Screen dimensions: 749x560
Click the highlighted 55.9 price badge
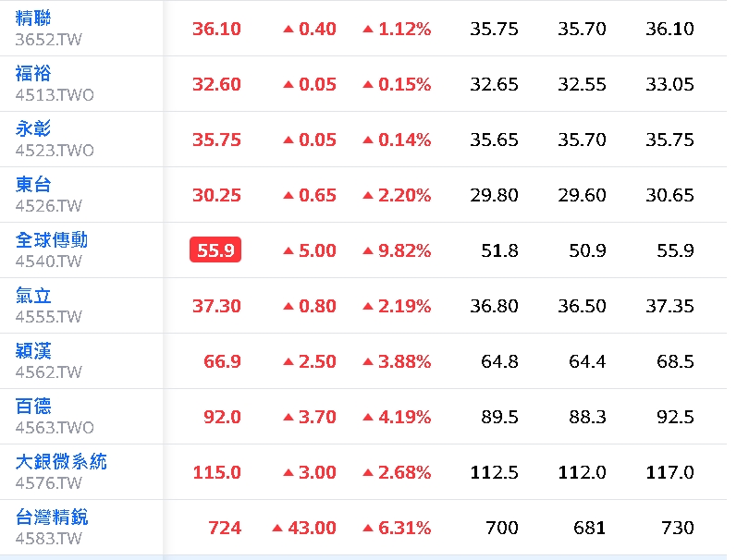215,250
